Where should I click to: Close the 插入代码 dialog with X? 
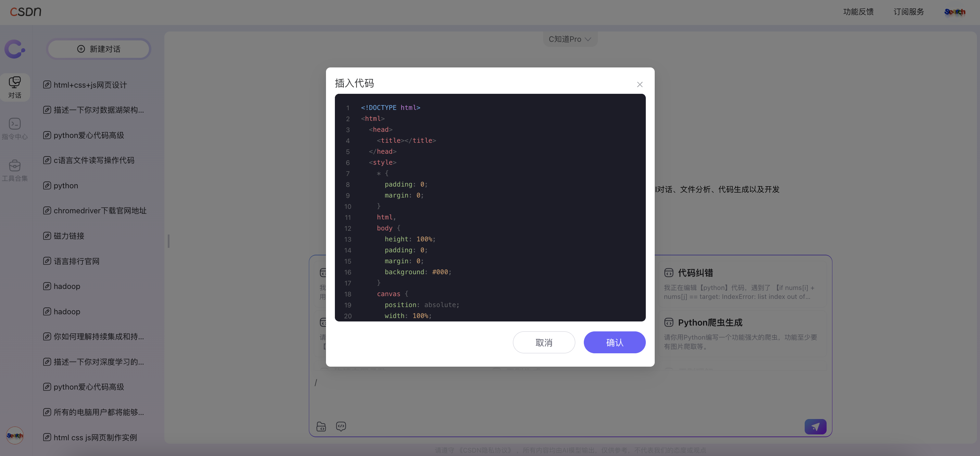[x=640, y=85]
